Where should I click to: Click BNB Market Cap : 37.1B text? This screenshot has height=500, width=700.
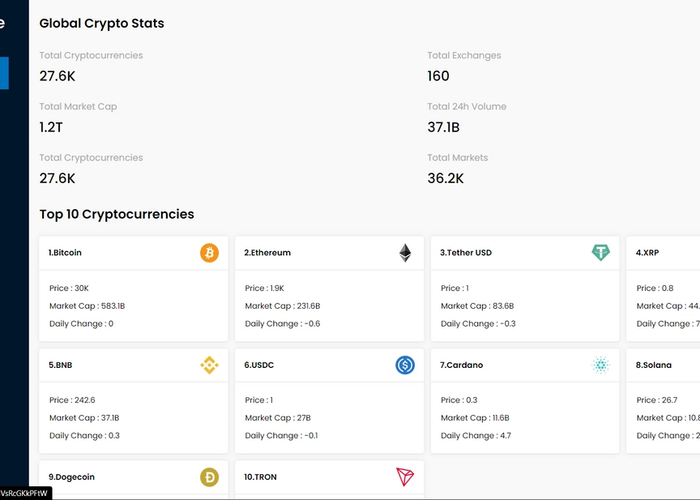coord(84,418)
